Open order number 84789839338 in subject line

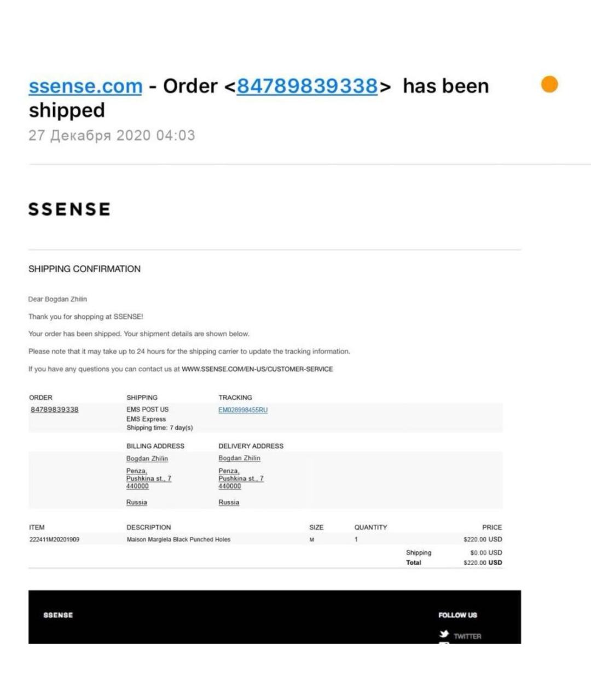pyautogui.click(x=307, y=86)
